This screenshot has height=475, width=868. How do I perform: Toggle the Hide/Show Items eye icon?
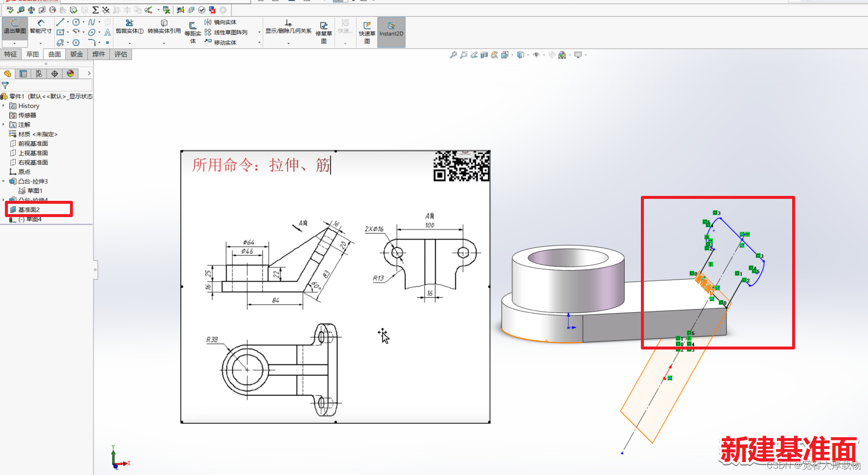[536, 55]
